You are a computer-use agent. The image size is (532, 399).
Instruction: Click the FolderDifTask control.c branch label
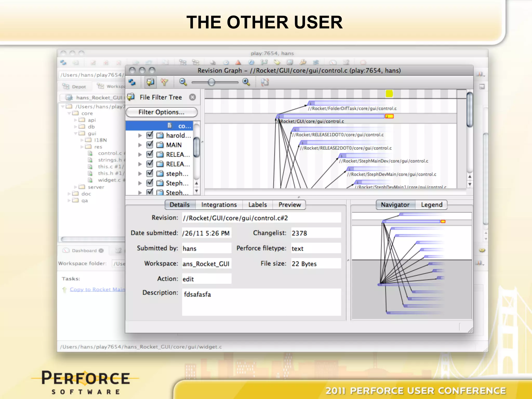pos(352,109)
